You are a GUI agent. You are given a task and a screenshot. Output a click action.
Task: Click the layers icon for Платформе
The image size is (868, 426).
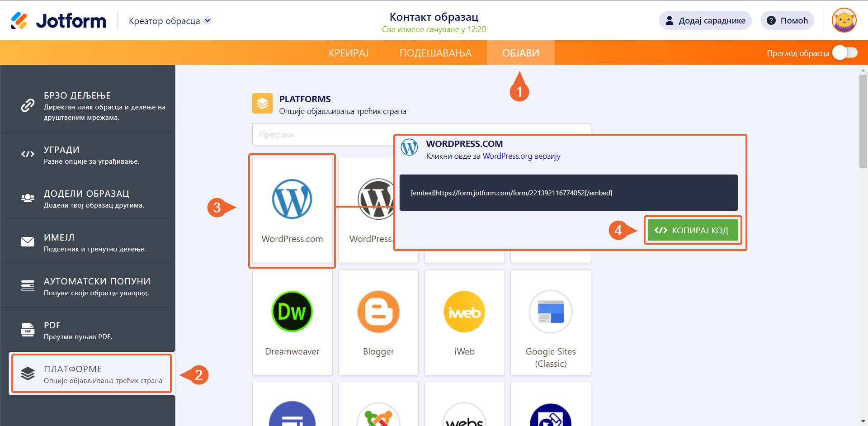pyautogui.click(x=28, y=374)
